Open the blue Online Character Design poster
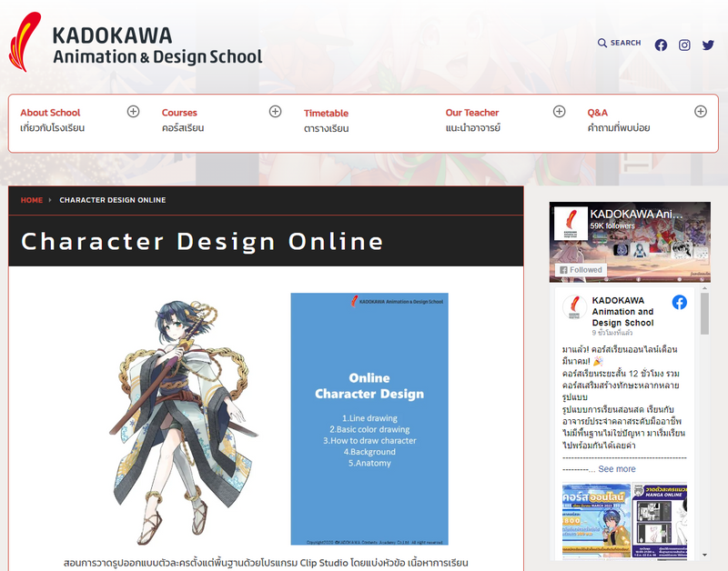 click(x=369, y=419)
